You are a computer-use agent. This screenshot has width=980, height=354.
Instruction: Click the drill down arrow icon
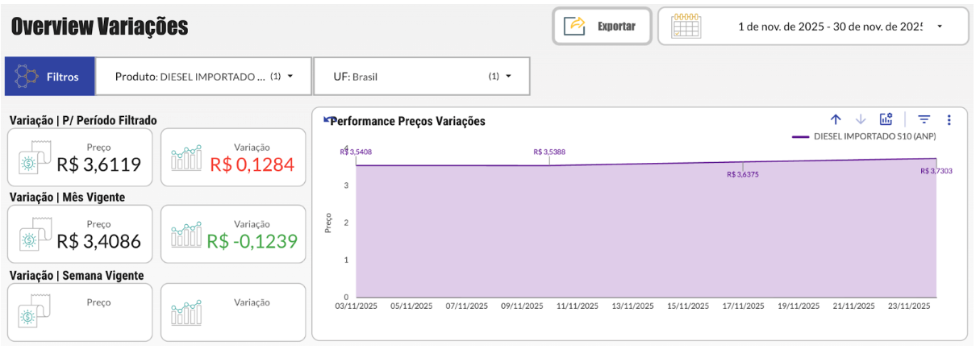861,119
